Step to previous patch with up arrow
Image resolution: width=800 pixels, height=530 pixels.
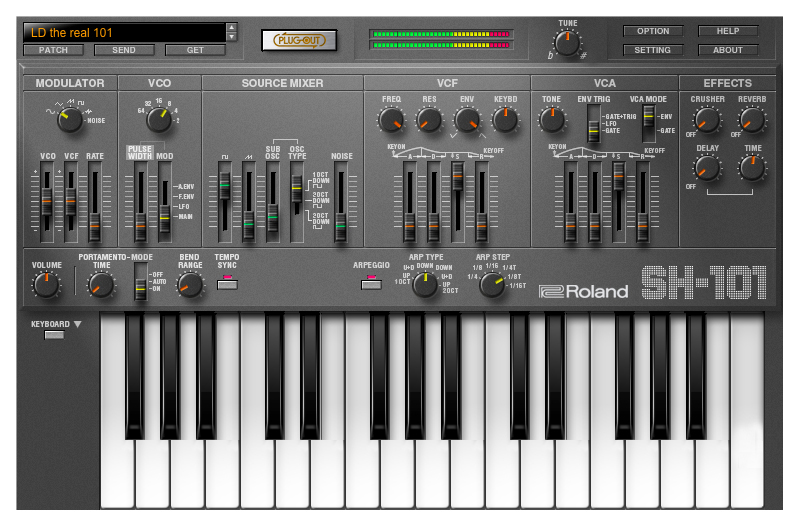[232, 28]
